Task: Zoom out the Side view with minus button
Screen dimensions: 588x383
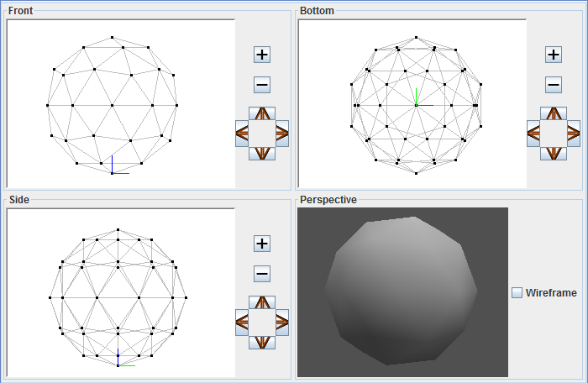Action: click(x=262, y=274)
